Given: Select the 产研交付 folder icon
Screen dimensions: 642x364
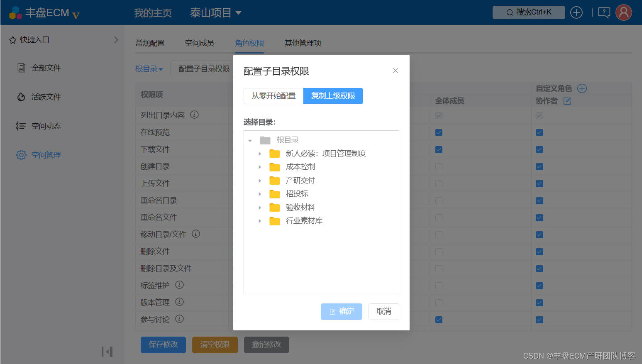Looking at the screenshot, I should (x=275, y=181).
